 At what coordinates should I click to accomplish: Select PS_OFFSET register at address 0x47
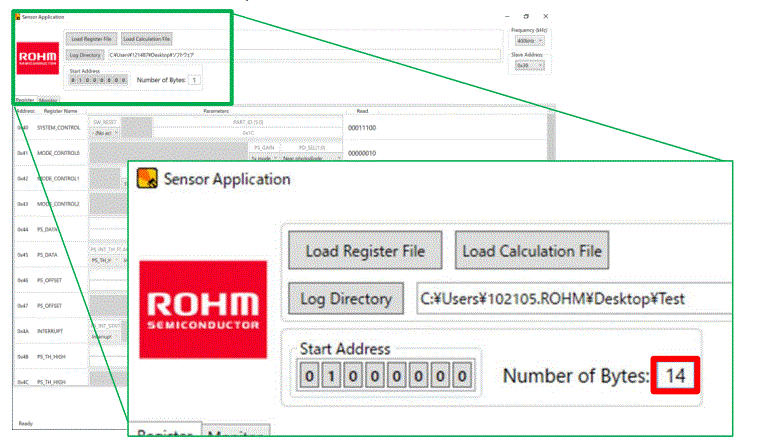(49, 306)
